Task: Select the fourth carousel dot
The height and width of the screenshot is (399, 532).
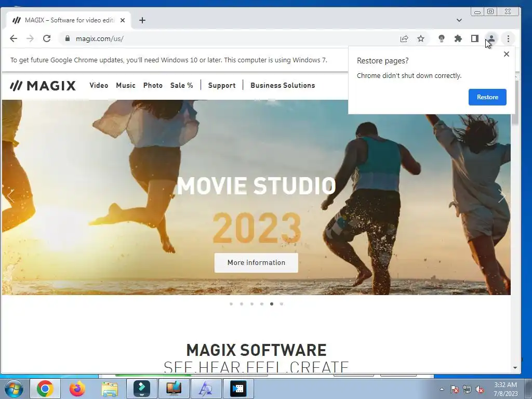Action: [262, 304]
